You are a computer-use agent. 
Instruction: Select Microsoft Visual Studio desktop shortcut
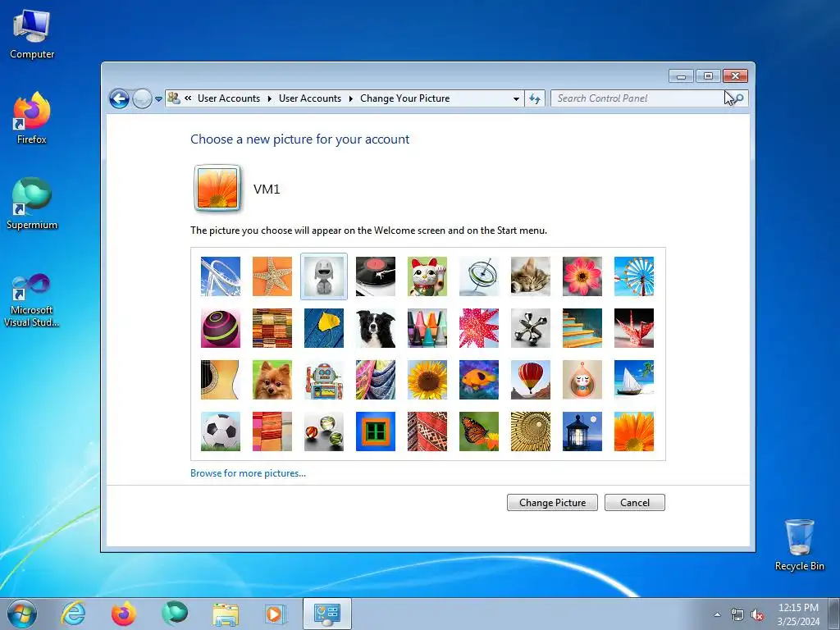coord(32,300)
